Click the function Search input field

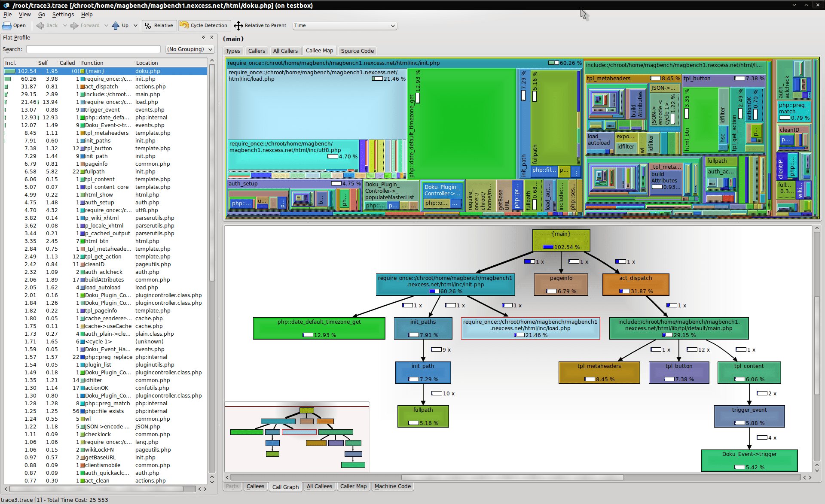coord(93,49)
